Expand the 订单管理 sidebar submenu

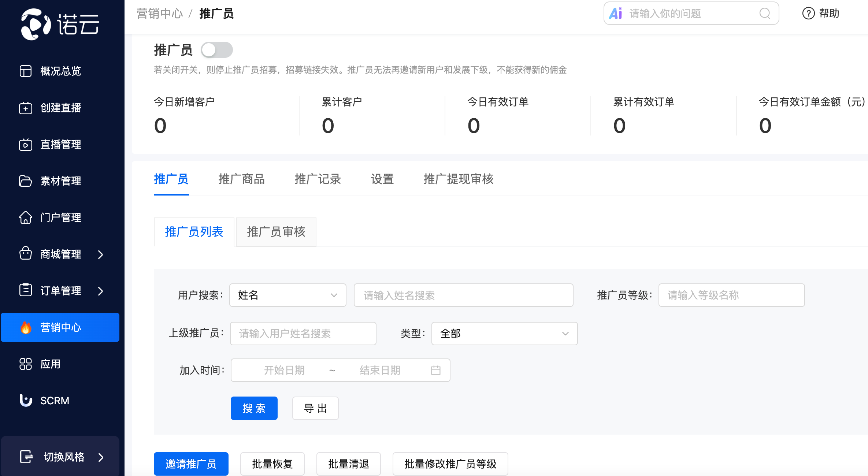[101, 291]
